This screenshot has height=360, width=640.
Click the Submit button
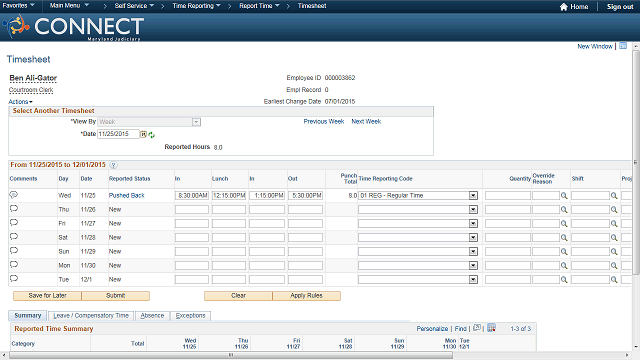tap(116, 296)
